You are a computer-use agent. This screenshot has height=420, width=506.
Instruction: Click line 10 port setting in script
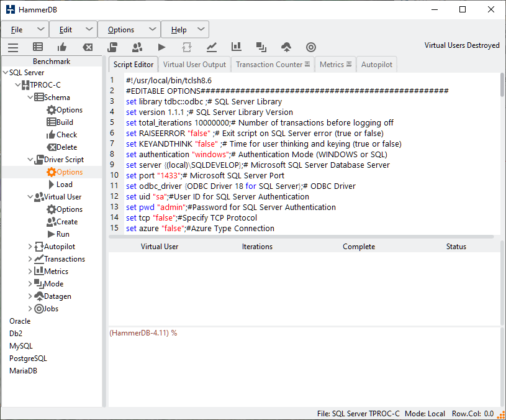205,176
